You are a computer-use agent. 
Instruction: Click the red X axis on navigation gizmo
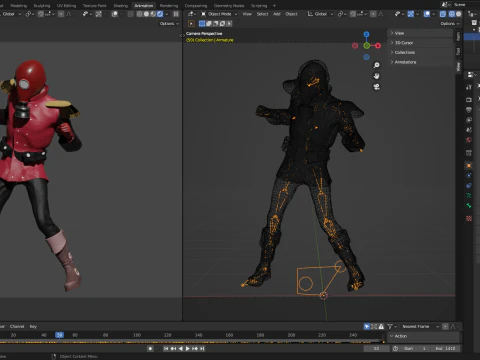pos(378,46)
